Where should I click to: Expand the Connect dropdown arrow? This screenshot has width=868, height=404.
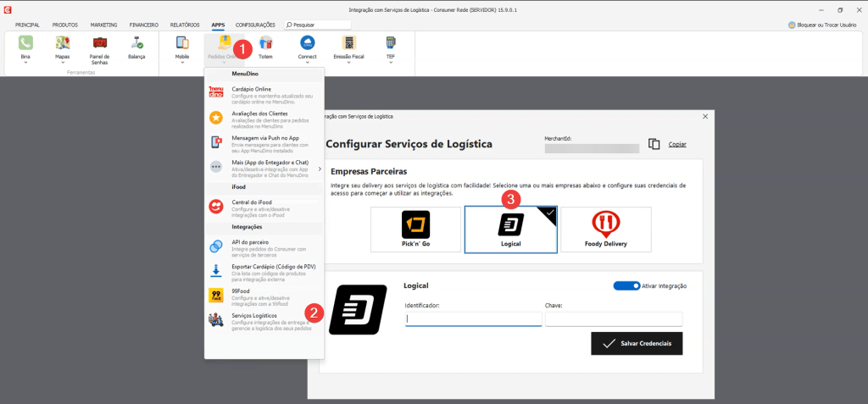point(307,63)
